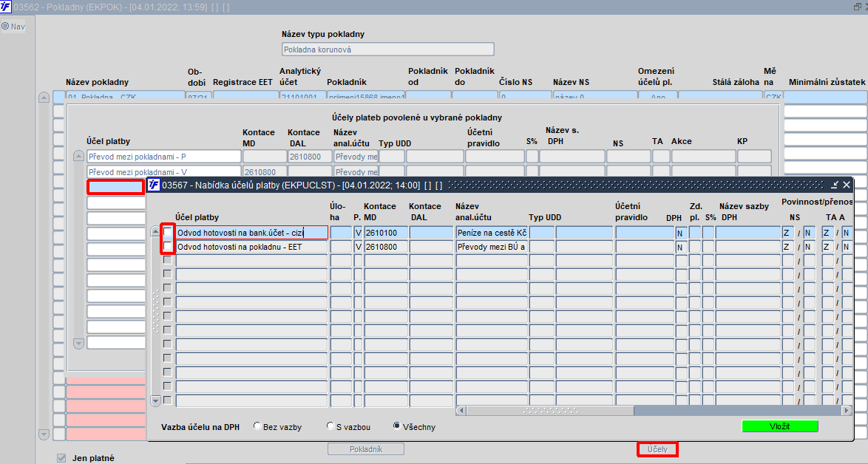Click the Účel platby column header in the dialog
868x464 pixels.
pyautogui.click(x=197, y=217)
